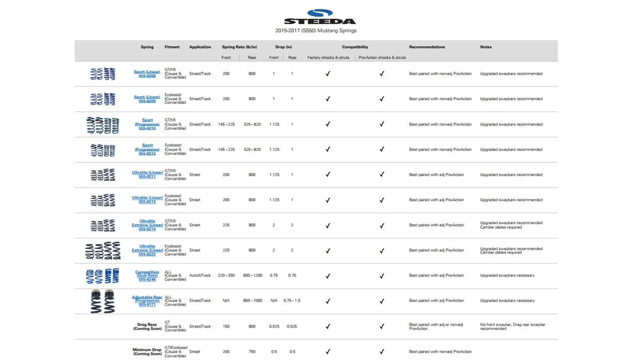The width and height of the screenshot is (644, 362).
Task: Click the spring image for Sport Linear 555-8208
Action: pos(103,73)
